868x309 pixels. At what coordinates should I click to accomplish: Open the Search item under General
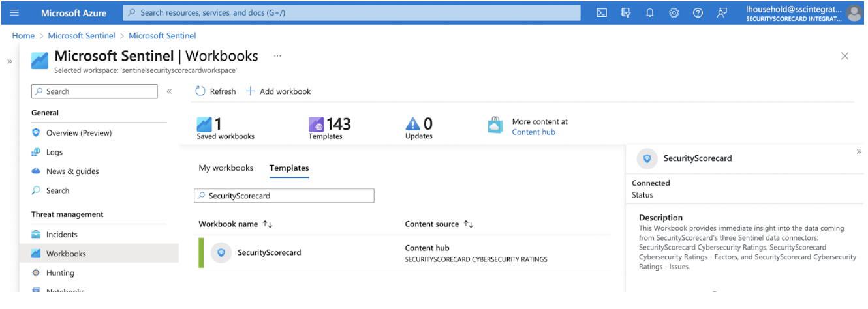point(57,191)
